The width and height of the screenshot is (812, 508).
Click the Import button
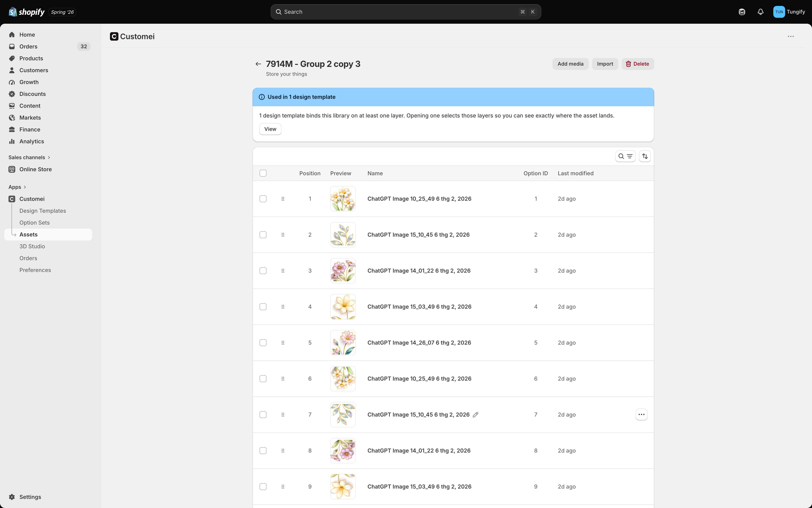605,64
